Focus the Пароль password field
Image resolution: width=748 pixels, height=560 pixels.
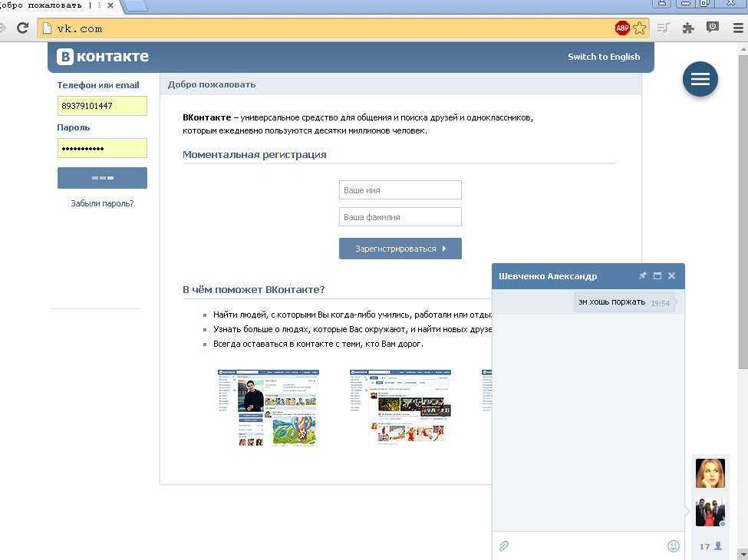(x=102, y=148)
